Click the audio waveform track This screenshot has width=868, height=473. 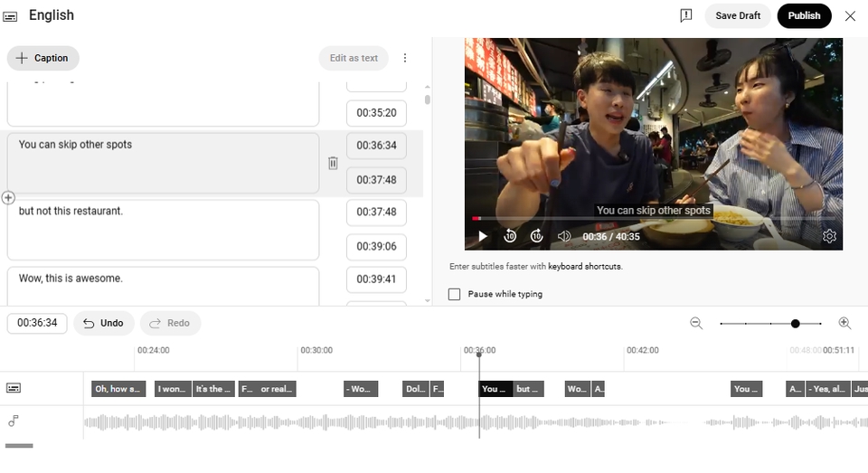click(x=476, y=422)
